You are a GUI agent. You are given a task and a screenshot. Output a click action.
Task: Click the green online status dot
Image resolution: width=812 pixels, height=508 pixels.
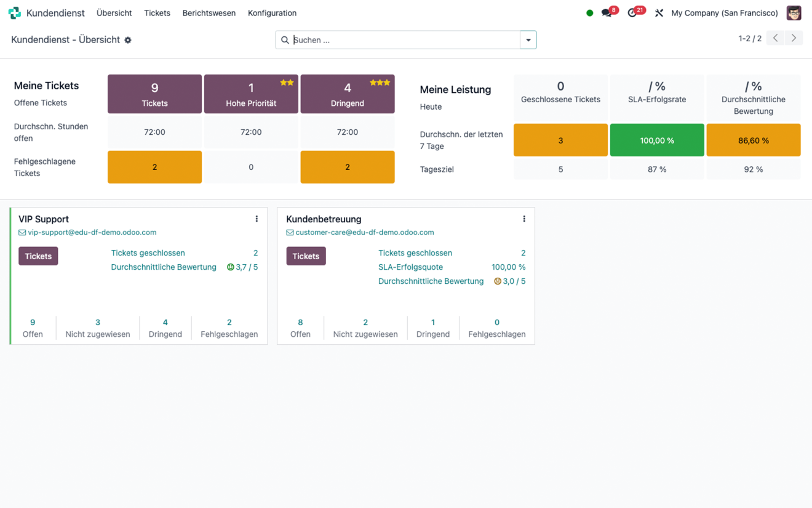[589, 13]
